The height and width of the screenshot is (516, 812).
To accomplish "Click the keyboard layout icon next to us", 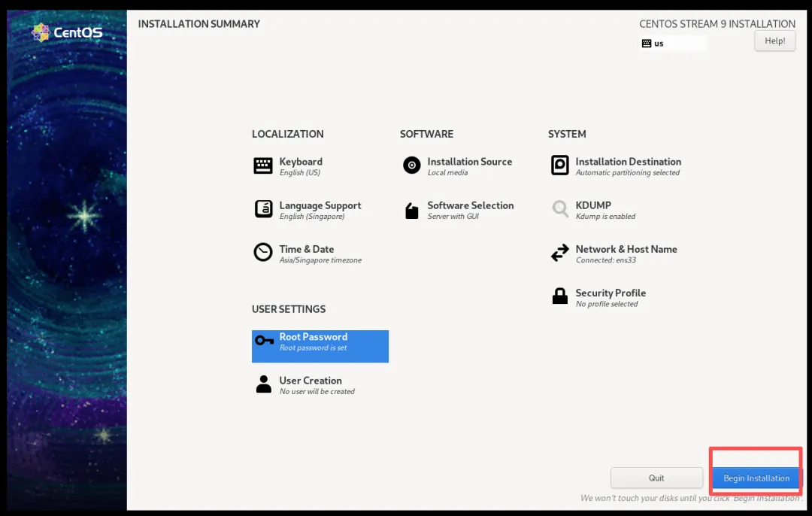I will point(647,44).
